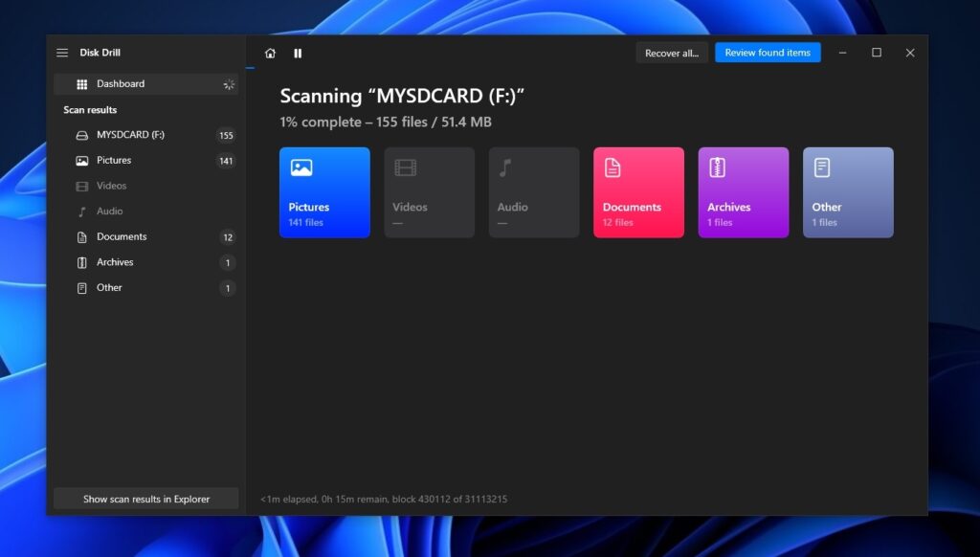
Task: Open the hamburger menu in Disk Drill
Action: click(61, 53)
